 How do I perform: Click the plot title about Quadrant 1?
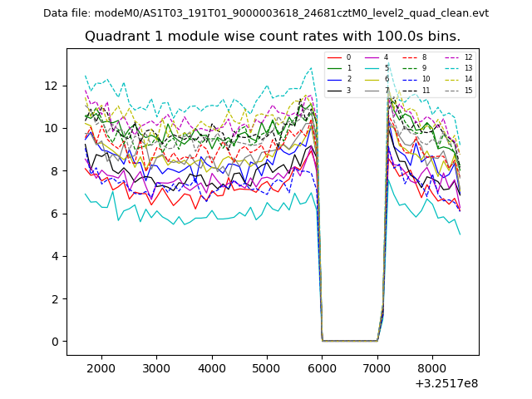click(273, 37)
